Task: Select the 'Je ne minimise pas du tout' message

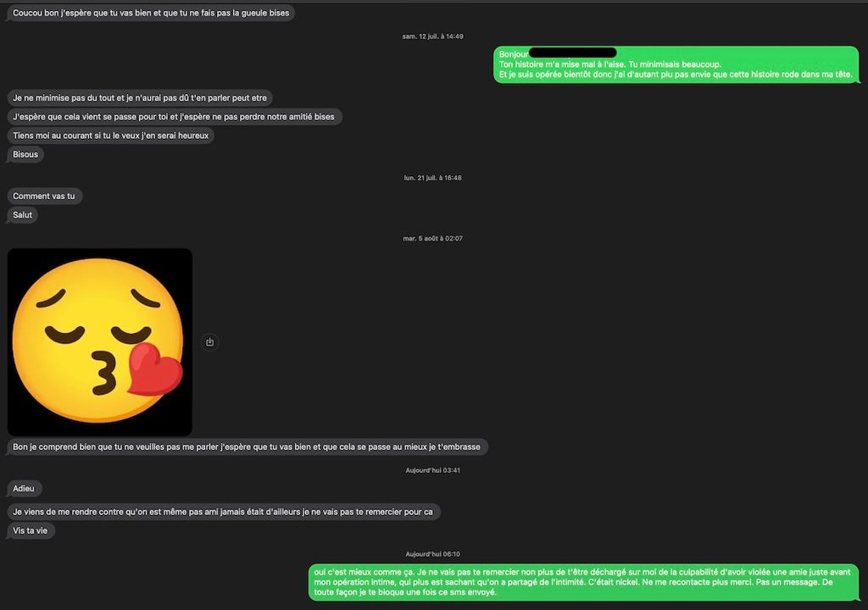Action: pos(140,97)
